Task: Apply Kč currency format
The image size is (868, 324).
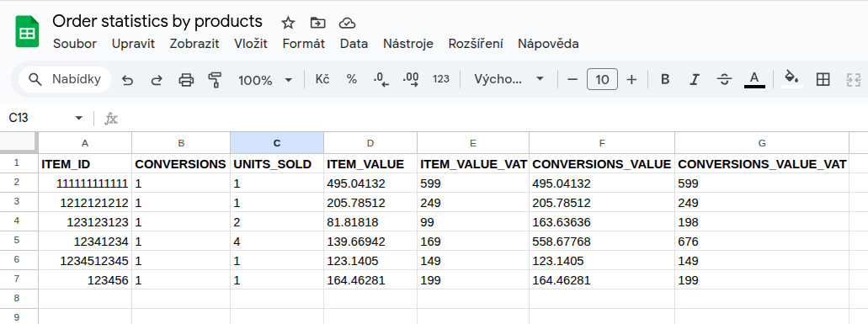Action: 322,80
